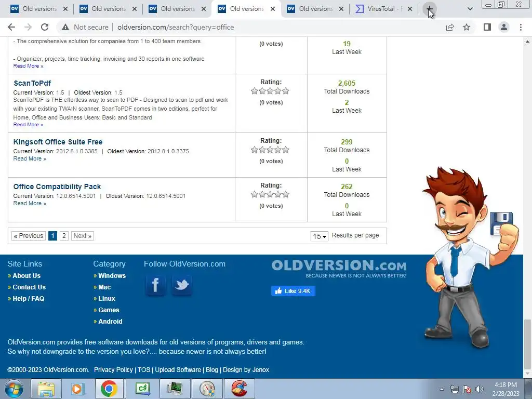Read More about Kingsoft Office Suite
The image size is (532, 399).
click(x=30, y=159)
